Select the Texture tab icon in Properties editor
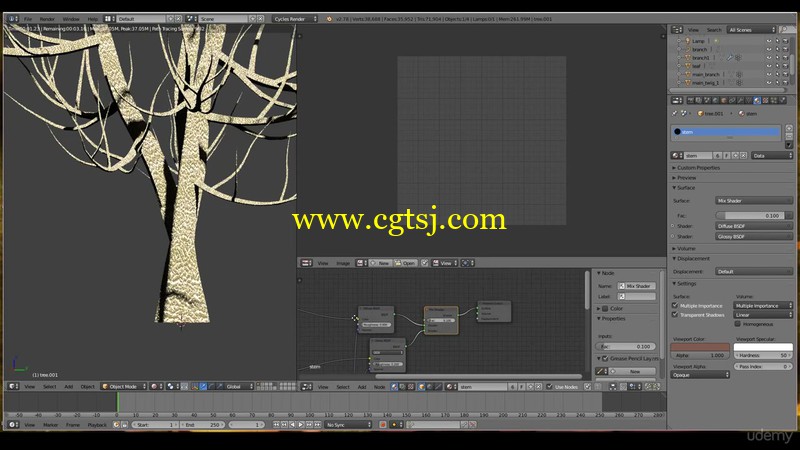Screen dimensions: 800x450 click(x=765, y=101)
